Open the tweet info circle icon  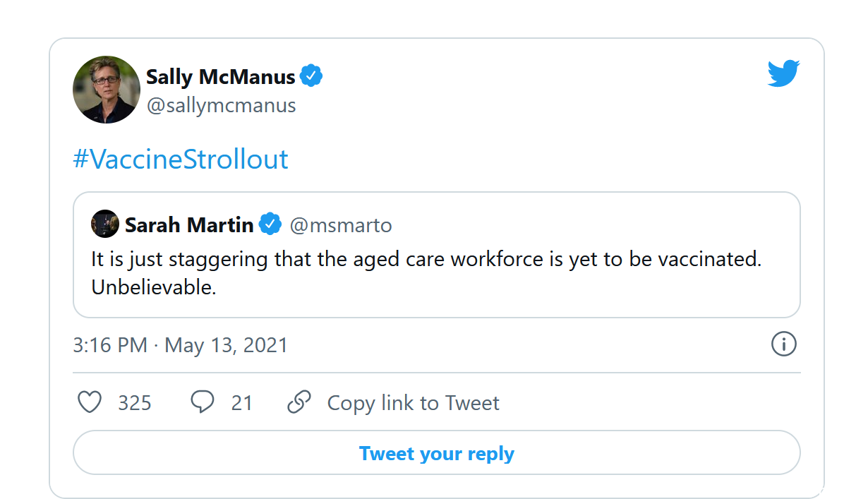(784, 344)
